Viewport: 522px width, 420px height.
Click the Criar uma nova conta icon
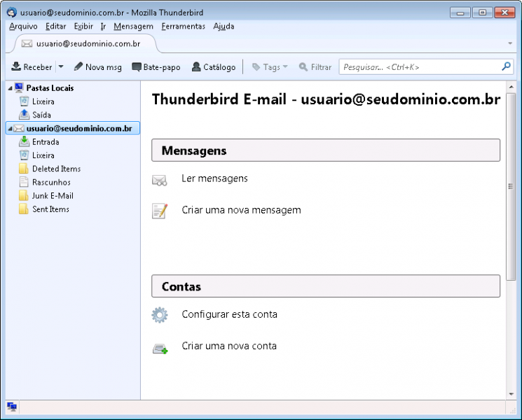[x=160, y=346]
